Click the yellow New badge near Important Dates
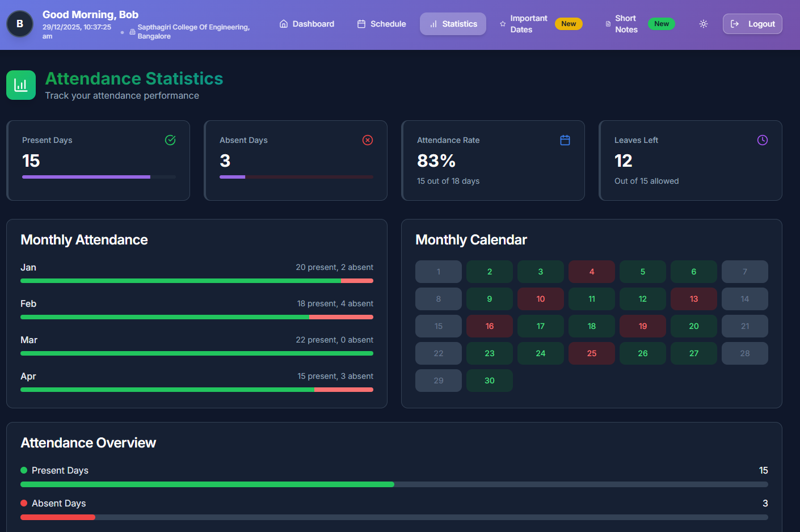The width and height of the screenshot is (800, 532). pyautogui.click(x=569, y=24)
